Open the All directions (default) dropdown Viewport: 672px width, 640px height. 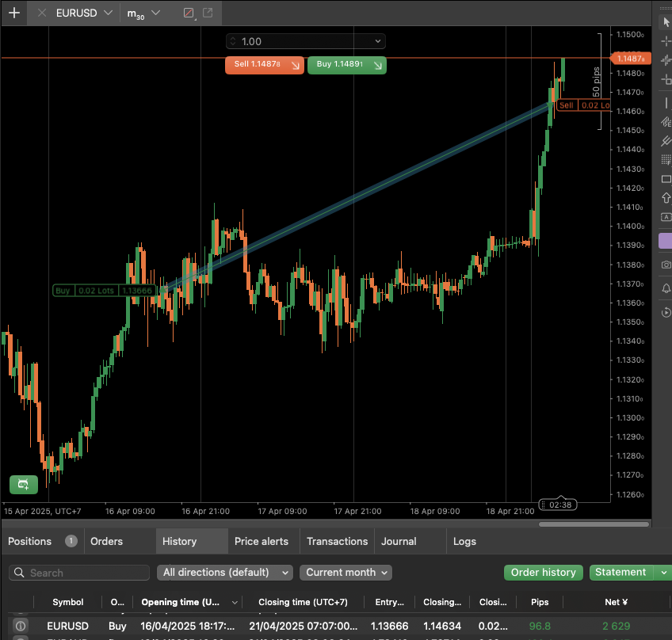point(225,573)
